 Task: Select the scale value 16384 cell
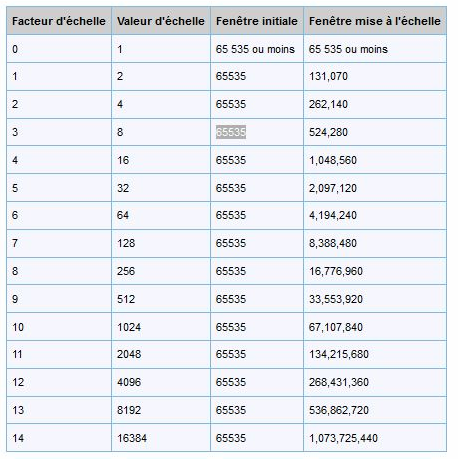pyautogui.click(x=161, y=438)
